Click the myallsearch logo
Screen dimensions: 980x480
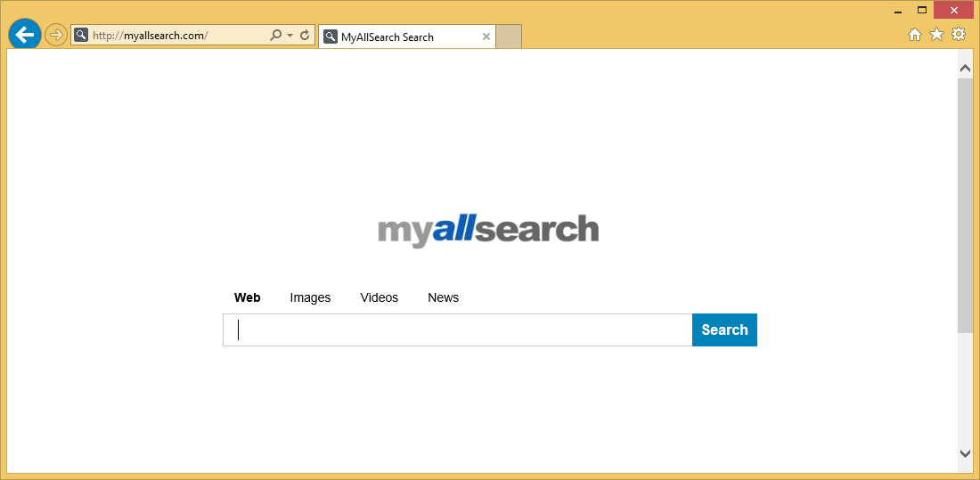pos(488,231)
